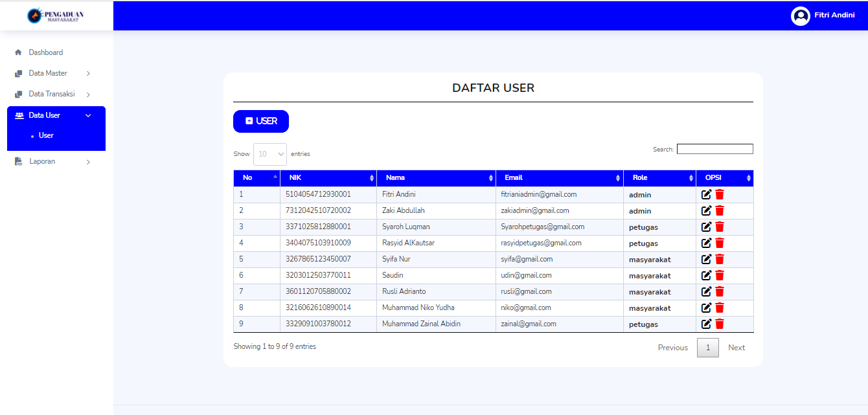Open the Show entries dropdown
Viewport: 868px width, 415px height.
(x=270, y=154)
